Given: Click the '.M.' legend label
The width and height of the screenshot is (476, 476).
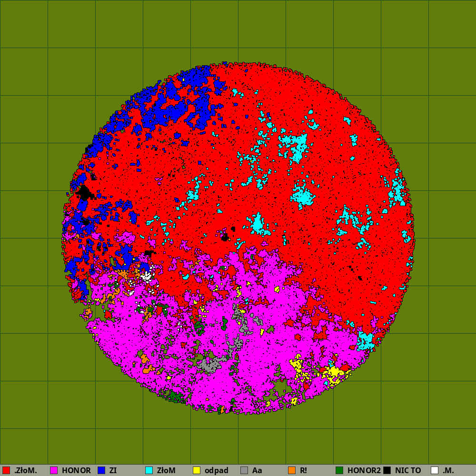Looking at the screenshot, I should 448,471.
